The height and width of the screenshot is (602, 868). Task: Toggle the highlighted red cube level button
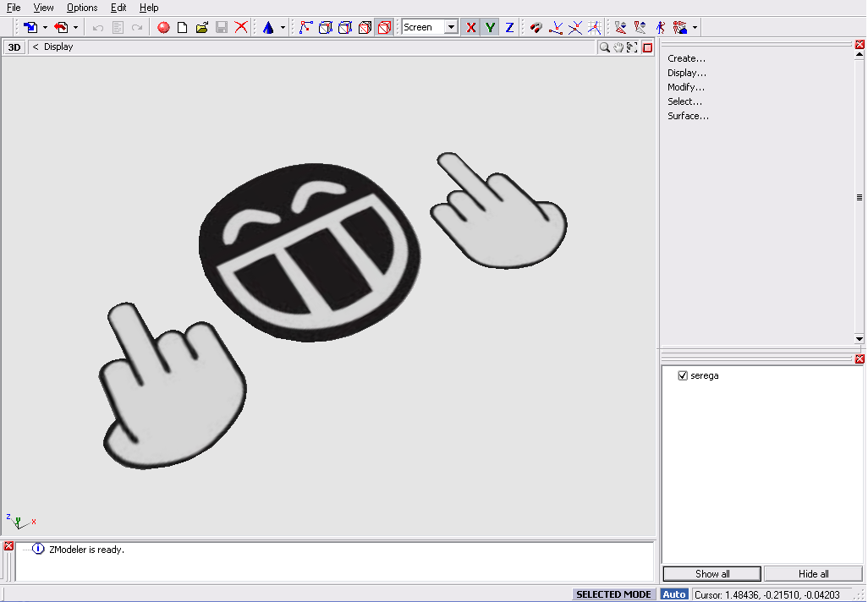(x=384, y=27)
